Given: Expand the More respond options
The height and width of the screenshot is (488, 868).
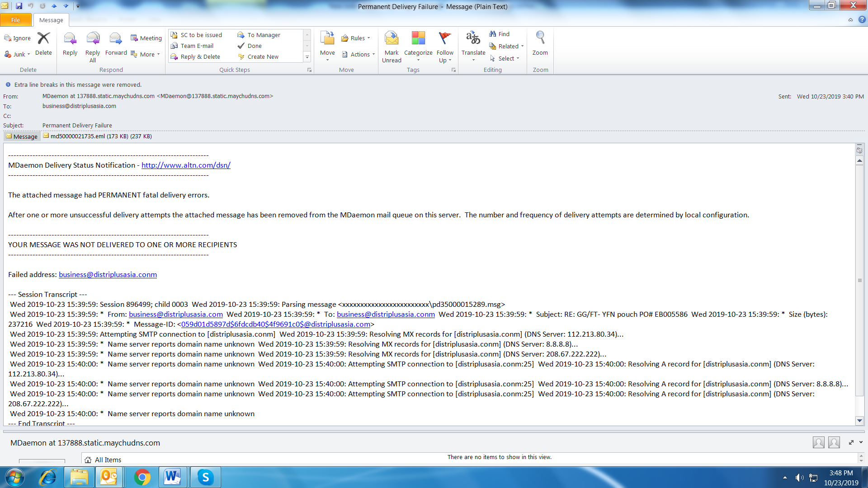Looking at the screenshot, I should [146, 54].
